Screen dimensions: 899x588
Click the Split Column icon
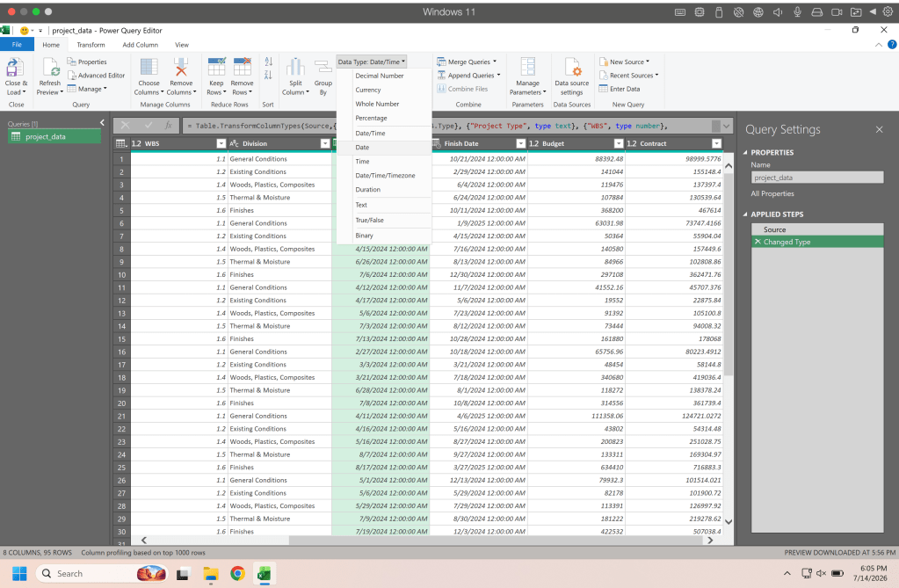(x=295, y=67)
